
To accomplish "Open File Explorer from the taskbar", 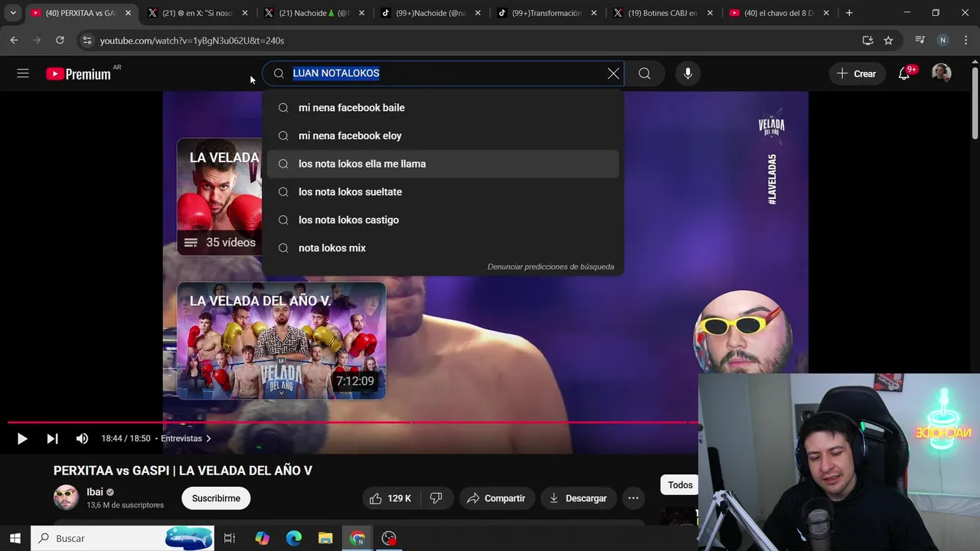I will point(325,538).
